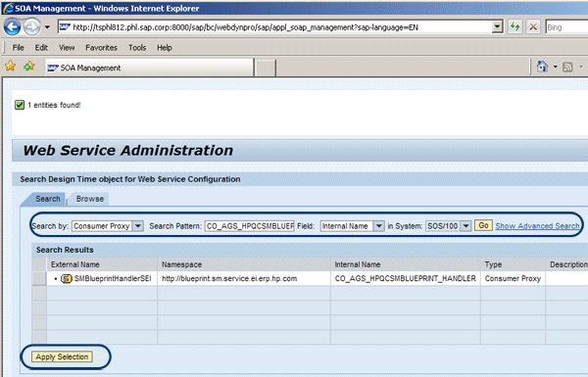Image resolution: width=588 pixels, height=377 pixels.
Task: Click the Consumer Proxy type cell
Action: coord(513,278)
